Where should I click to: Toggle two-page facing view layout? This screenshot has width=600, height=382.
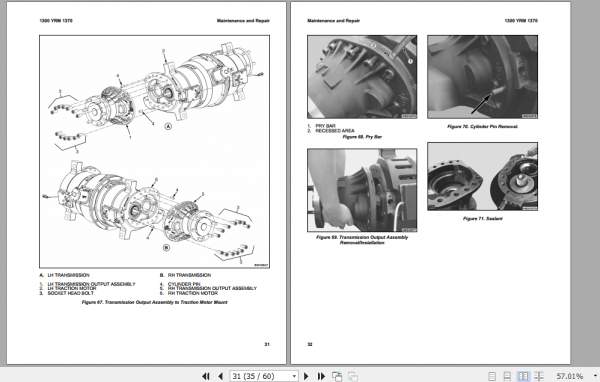click(x=523, y=376)
